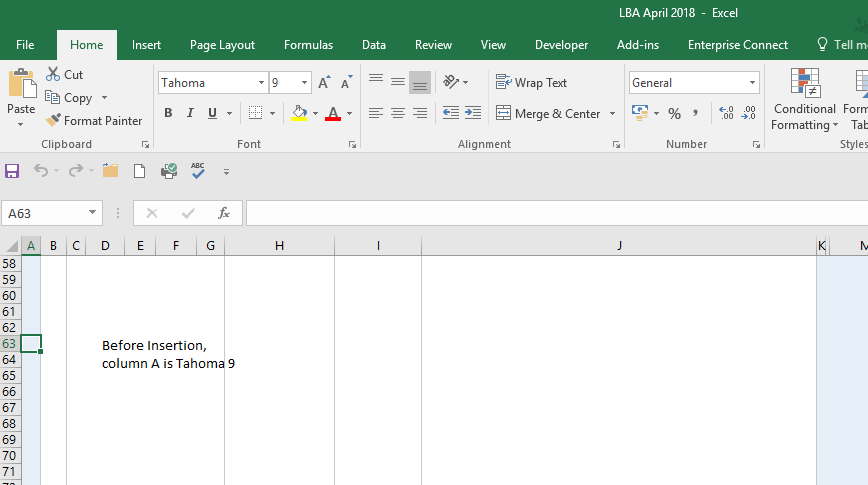The image size is (868, 485).
Task: Switch to the Page Layout tab
Action: coord(222,45)
